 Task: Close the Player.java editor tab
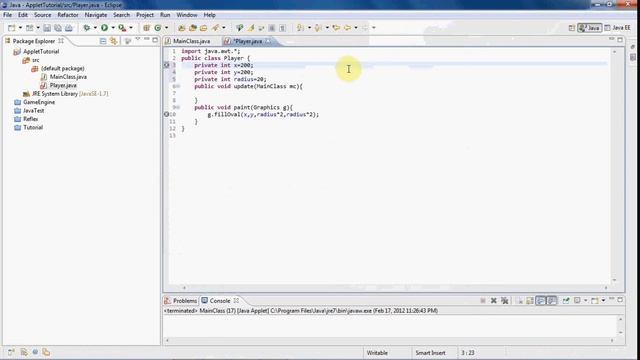268,41
